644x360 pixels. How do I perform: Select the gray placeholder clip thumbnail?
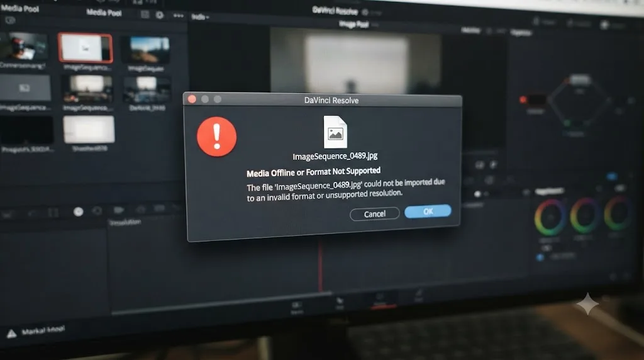point(25,88)
